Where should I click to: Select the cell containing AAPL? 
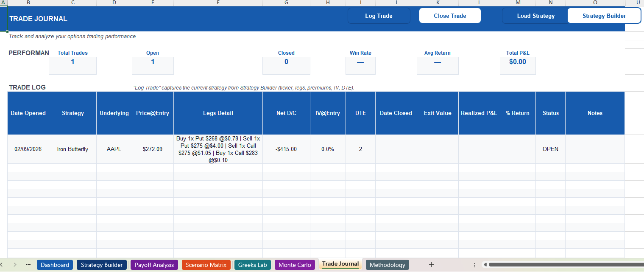click(114, 149)
